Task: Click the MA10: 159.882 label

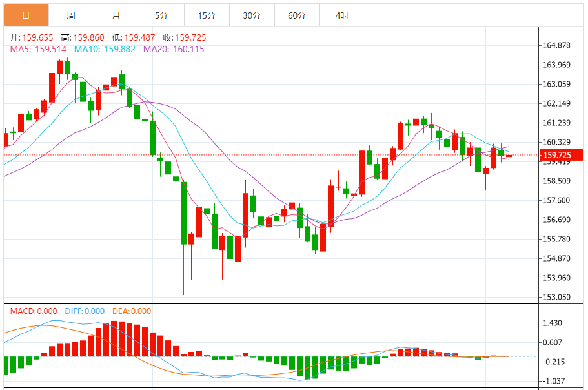Action: [105, 49]
